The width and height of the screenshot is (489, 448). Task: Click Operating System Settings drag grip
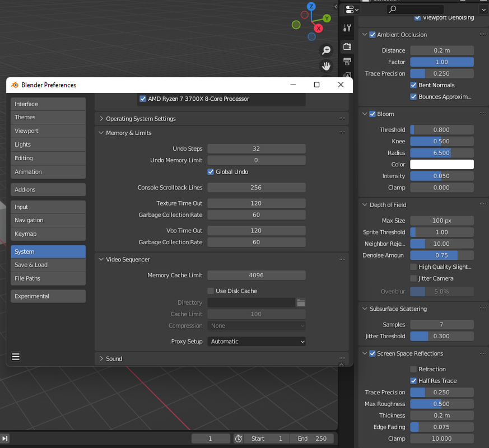(x=342, y=118)
